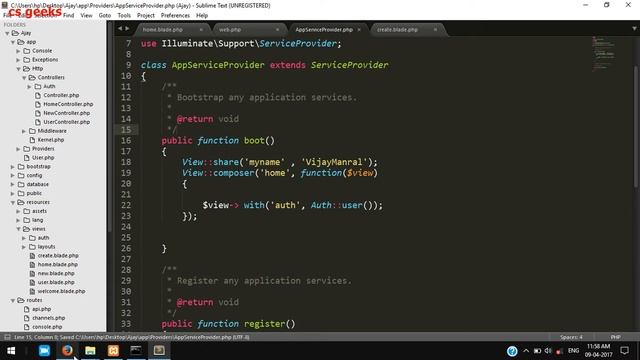Expand the Console folder
The height and width of the screenshot is (360, 640).
point(18,51)
